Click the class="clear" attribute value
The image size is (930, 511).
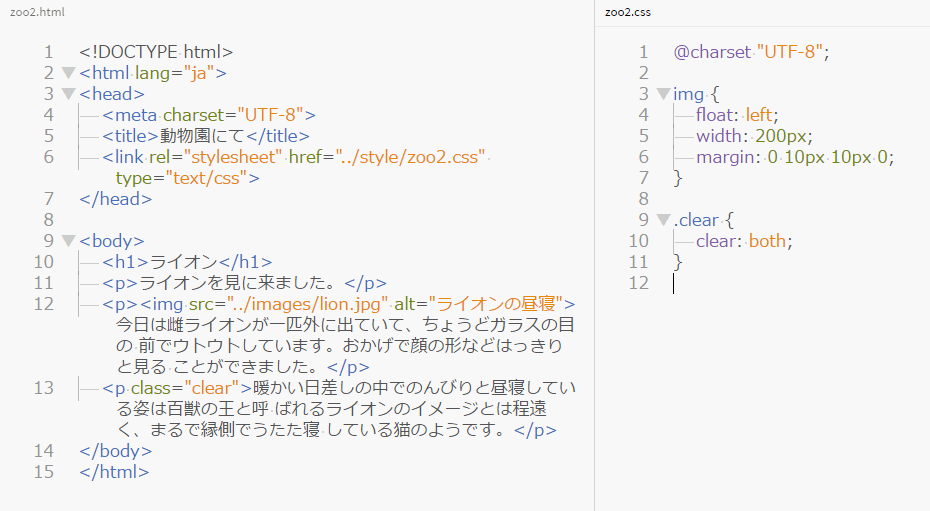pos(211,388)
